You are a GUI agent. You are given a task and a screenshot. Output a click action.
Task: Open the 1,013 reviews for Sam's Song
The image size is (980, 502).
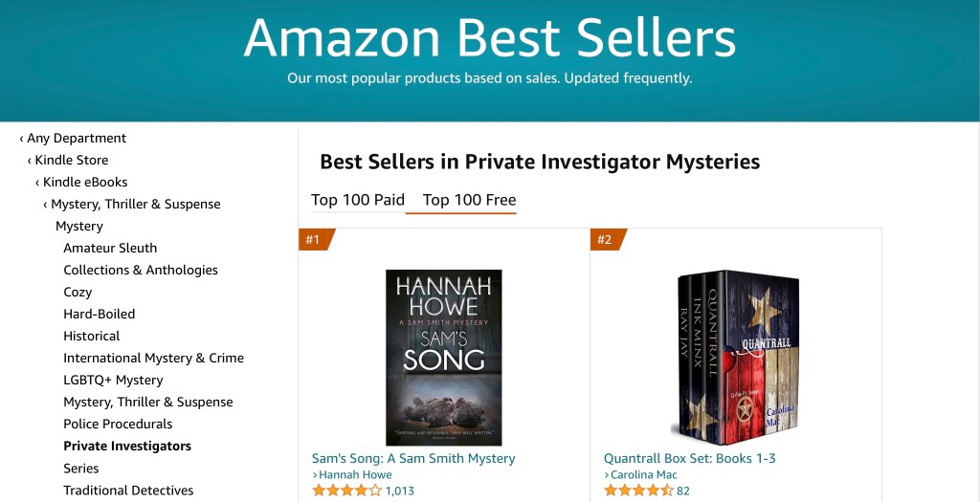pyautogui.click(x=400, y=491)
